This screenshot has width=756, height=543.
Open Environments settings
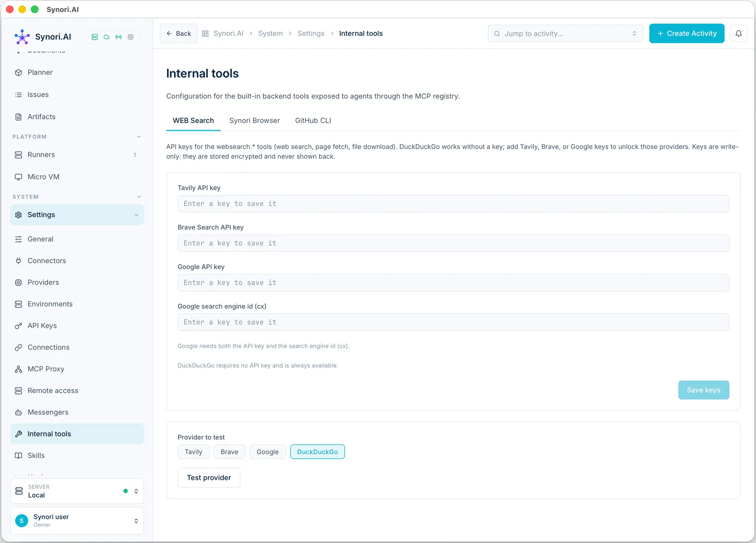tap(77, 304)
